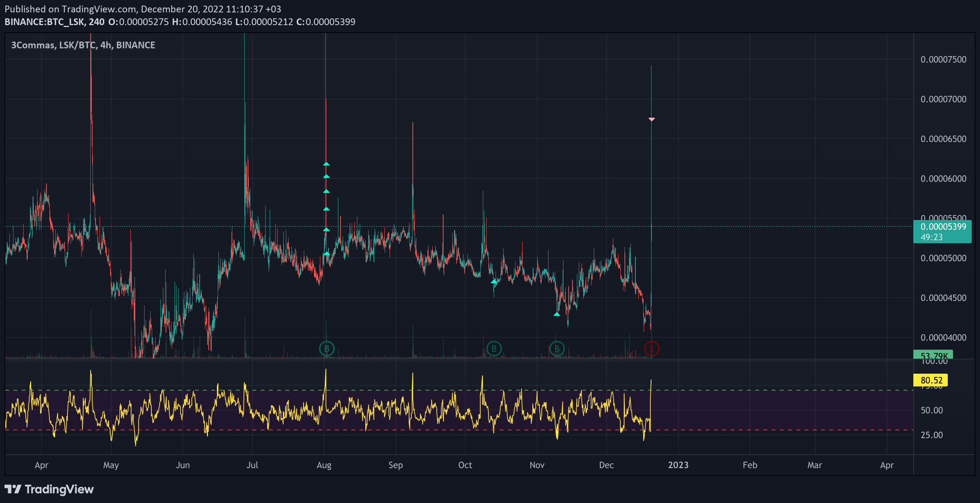Click the BINANCE:BTC_LSK, 240 symbol header
Viewport: 980px width, 503px height.
(x=54, y=22)
